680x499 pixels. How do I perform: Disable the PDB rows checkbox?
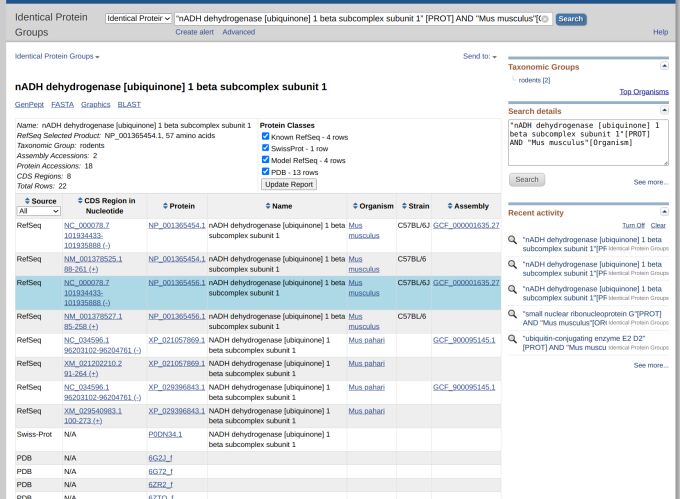(x=266, y=171)
